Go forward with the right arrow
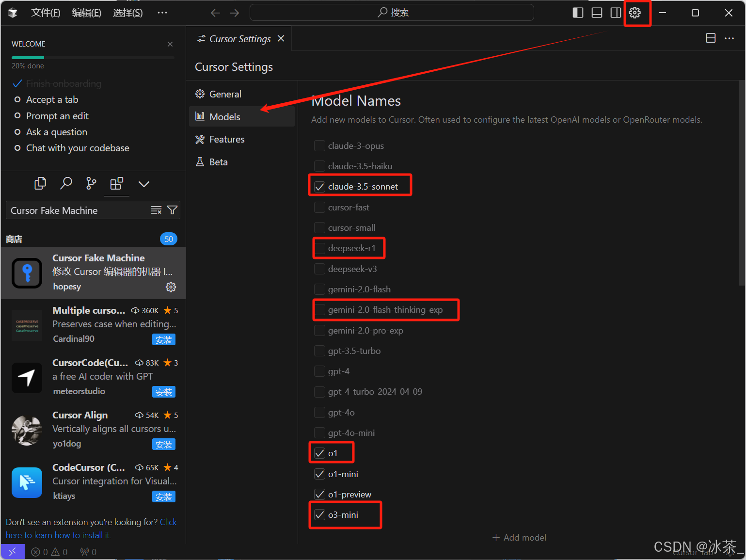Image resolution: width=746 pixels, height=560 pixels. 235,13
